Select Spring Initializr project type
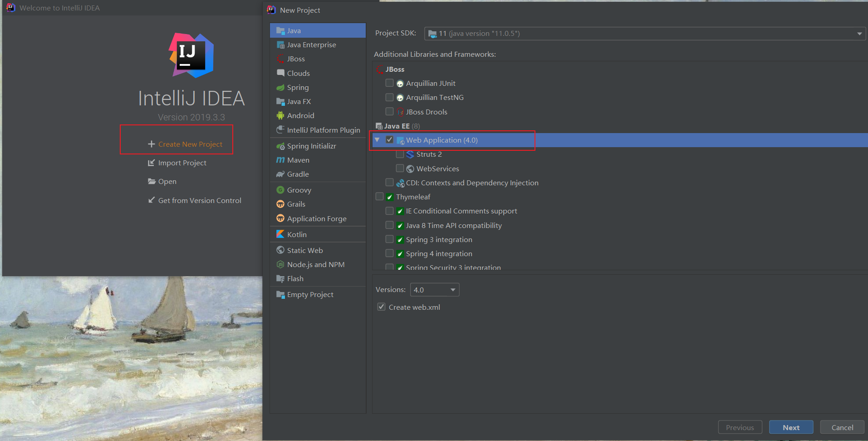Screen dimensions: 868x441 pos(318,146)
